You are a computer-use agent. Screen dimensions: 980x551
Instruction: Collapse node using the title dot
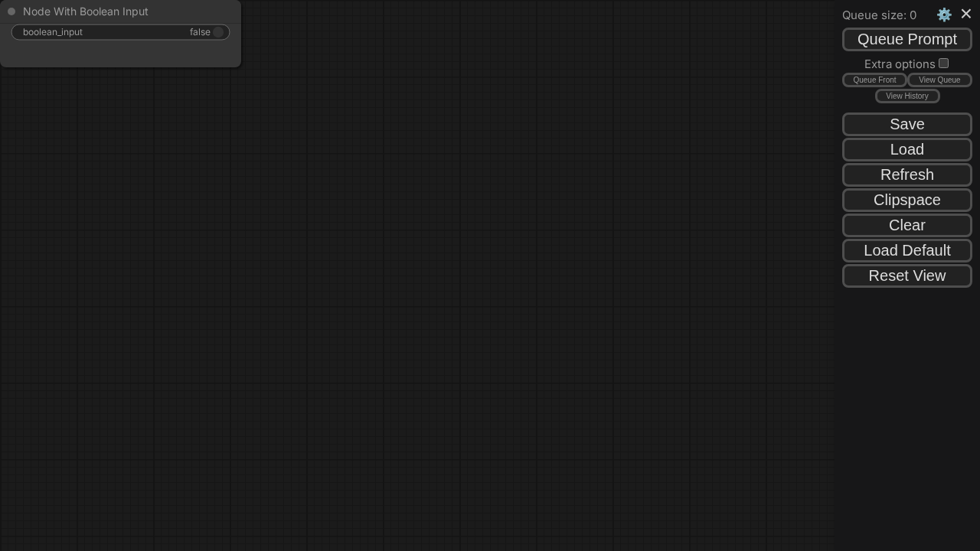[11, 11]
